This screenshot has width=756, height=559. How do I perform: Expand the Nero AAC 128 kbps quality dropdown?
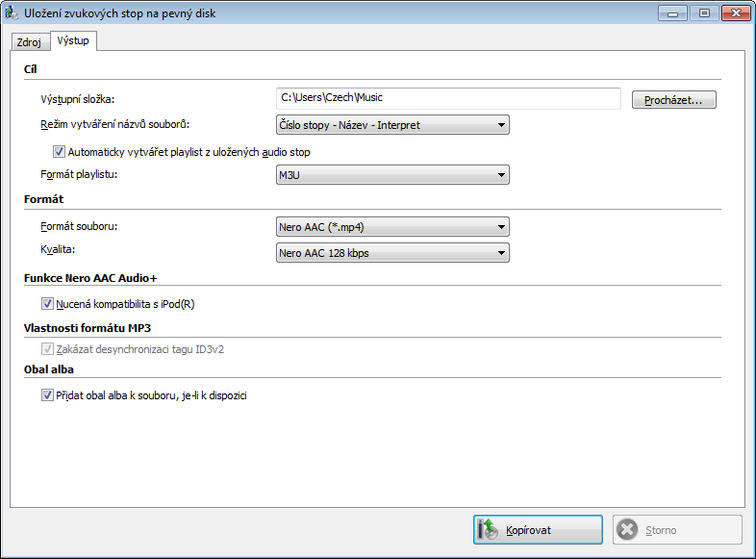pos(392,253)
